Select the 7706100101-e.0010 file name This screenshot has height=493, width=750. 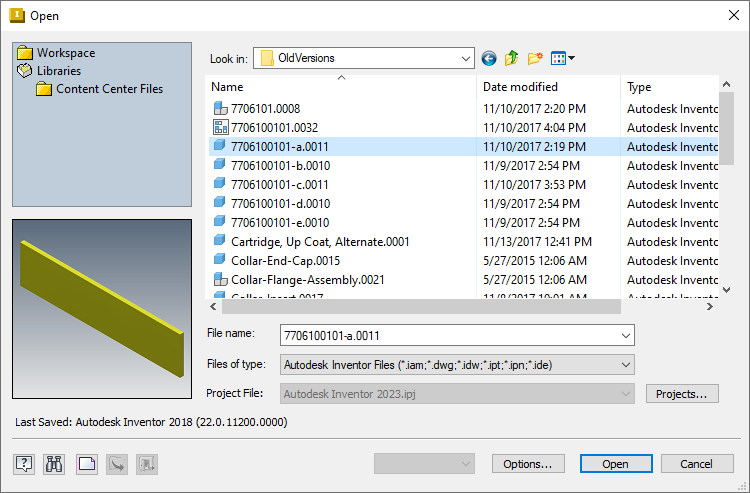[280, 223]
